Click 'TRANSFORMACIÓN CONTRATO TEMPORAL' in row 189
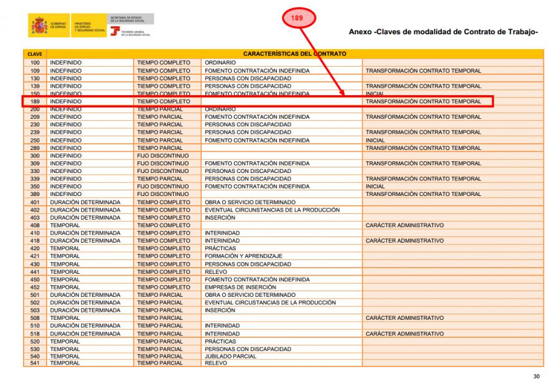This screenshot has width=560, height=392. (x=423, y=101)
